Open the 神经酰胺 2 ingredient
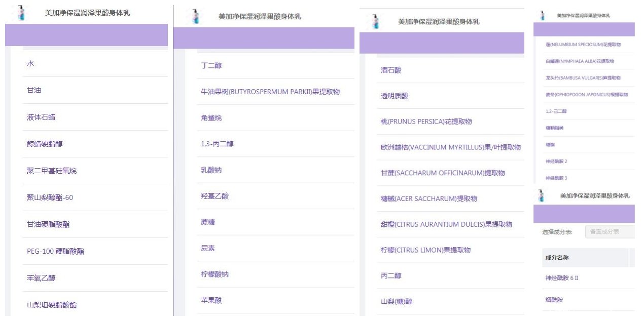Image resolution: width=644 pixels, height=321 pixels. click(x=556, y=161)
